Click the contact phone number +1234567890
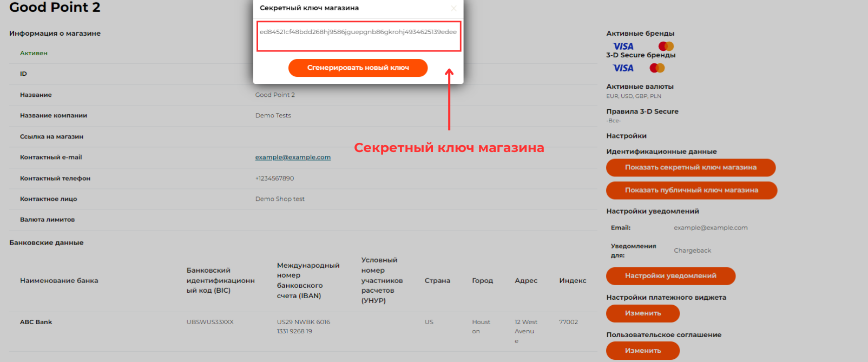The width and height of the screenshot is (868, 362). coord(274,178)
